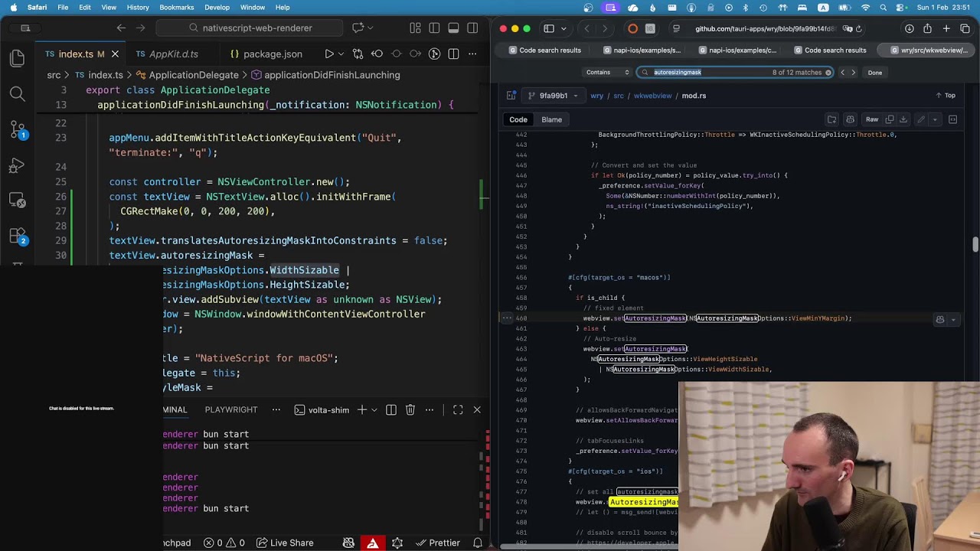
Task: Open the Copilot chat dropdown arrow in title bar
Action: (370, 28)
